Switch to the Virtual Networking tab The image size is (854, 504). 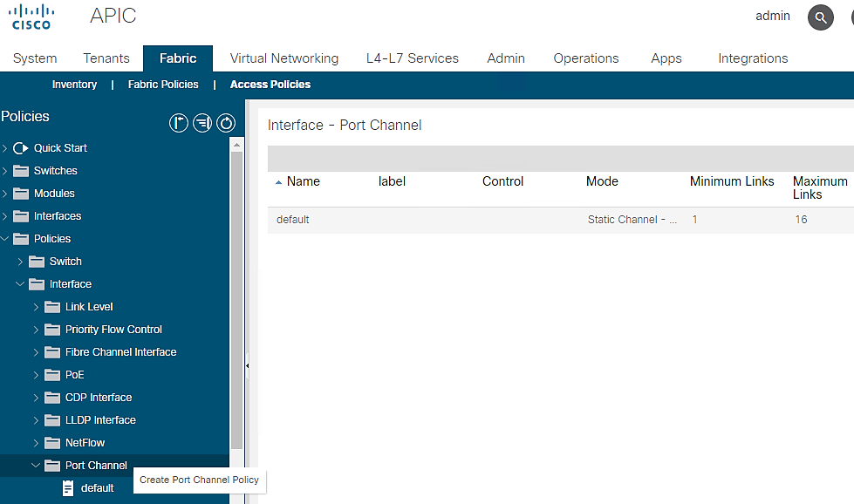284,58
